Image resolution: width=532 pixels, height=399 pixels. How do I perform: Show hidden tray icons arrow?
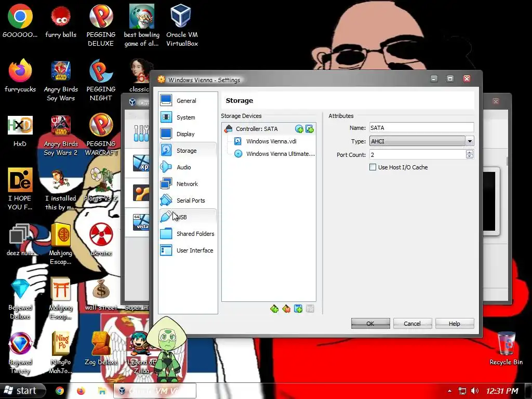449,391
